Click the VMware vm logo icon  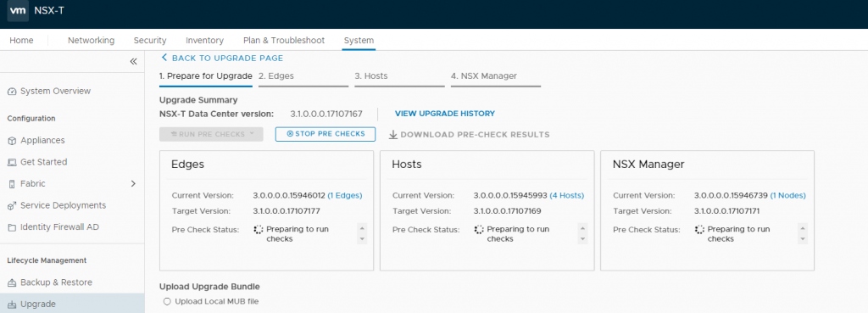click(18, 10)
